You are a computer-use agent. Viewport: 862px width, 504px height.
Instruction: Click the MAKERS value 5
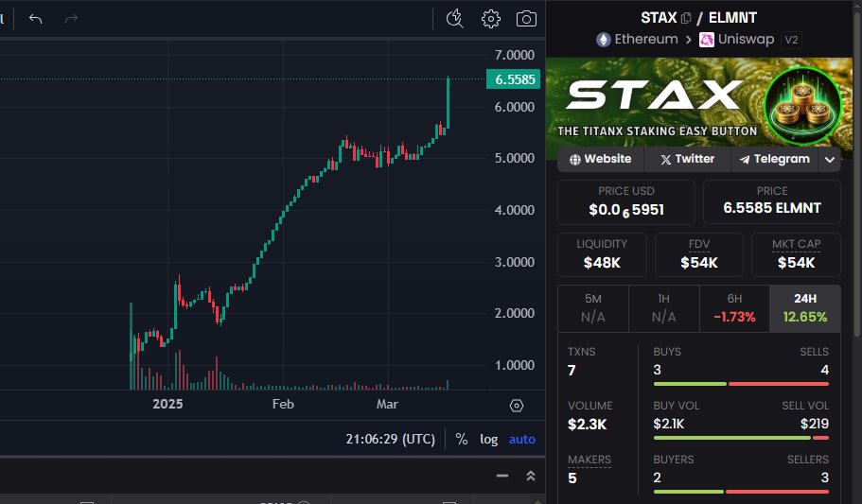coord(572,478)
